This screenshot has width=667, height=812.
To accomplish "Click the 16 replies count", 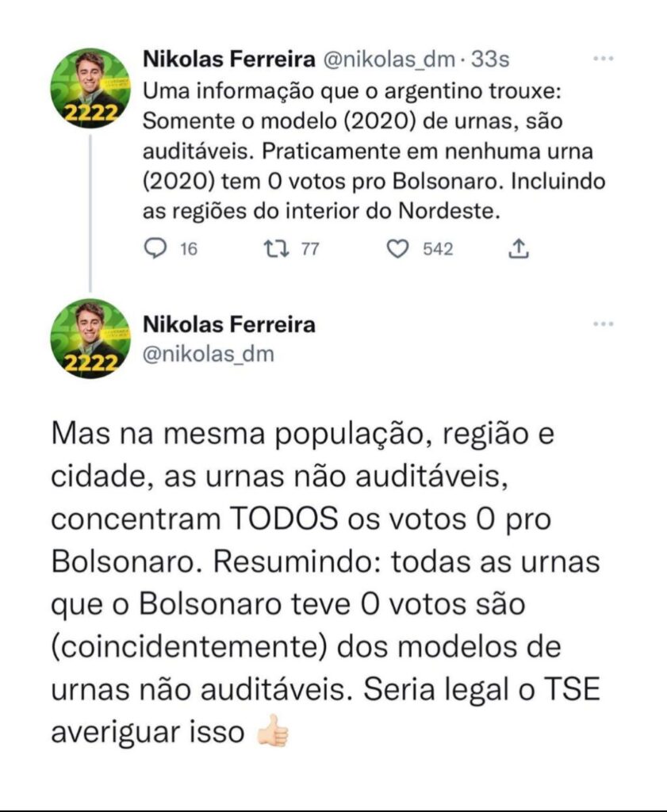I will (x=188, y=249).
